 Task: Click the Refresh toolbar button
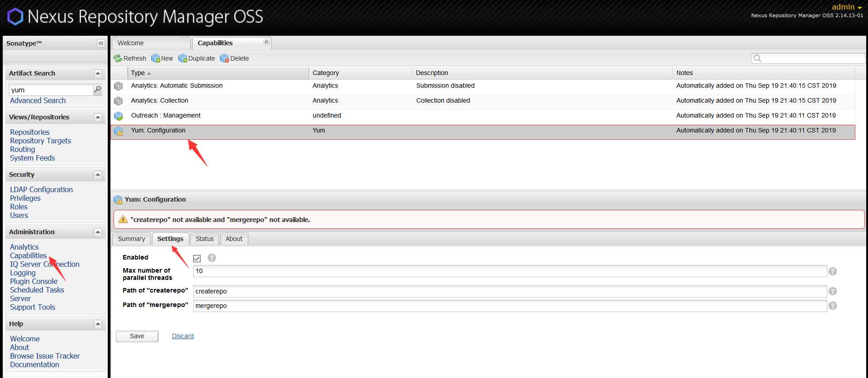[x=130, y=58]
